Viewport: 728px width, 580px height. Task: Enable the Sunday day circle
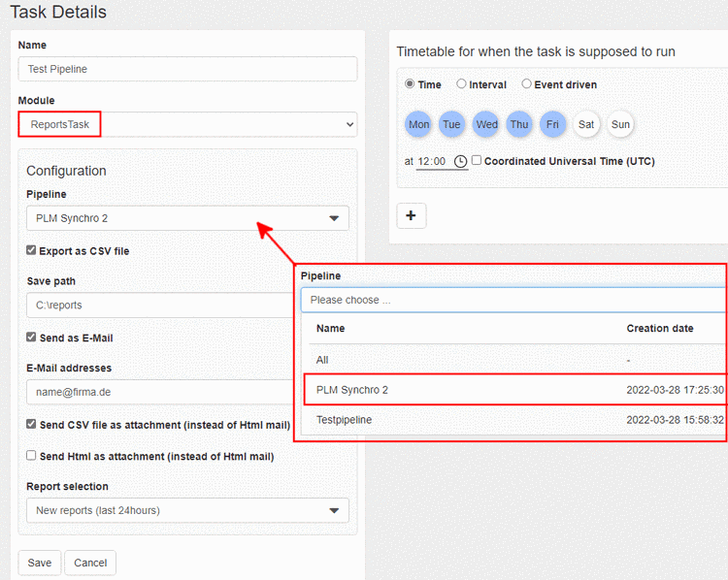pyautogui.click(x=621, y=124)
